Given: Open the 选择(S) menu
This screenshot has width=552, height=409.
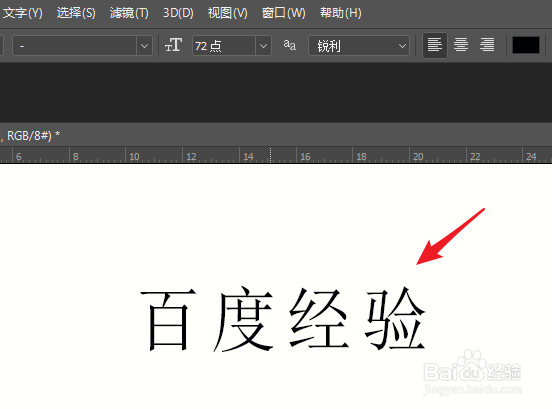Looking at the screenshot, I should 76,13.
